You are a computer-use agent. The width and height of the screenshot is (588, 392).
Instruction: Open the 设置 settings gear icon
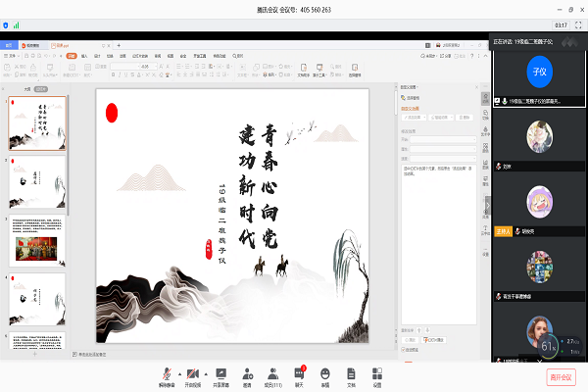(376, 372)
